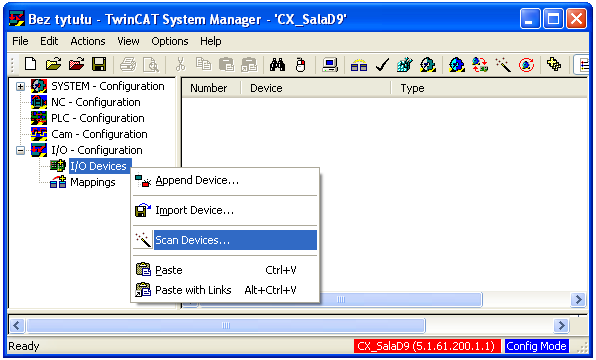
Task: Click right arrow of bottom scrollbar
Action: 561,326
